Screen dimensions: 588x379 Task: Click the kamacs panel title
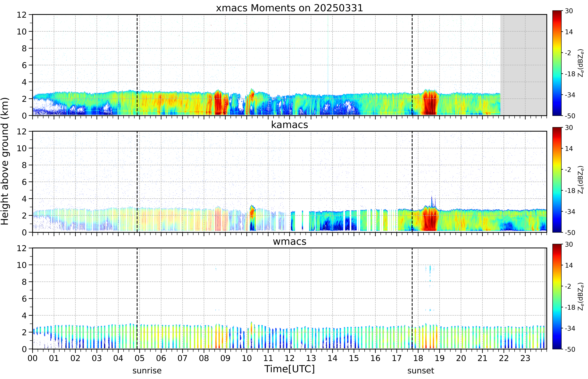click(289, 125)
